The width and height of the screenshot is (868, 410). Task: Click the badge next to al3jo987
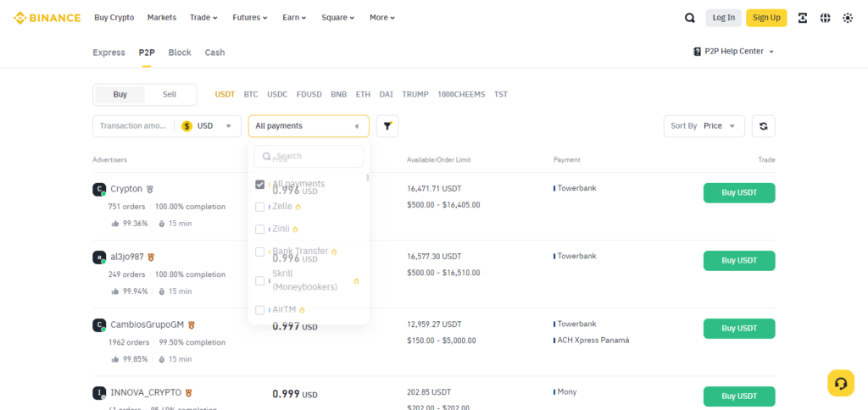click(x=151, y=258)
